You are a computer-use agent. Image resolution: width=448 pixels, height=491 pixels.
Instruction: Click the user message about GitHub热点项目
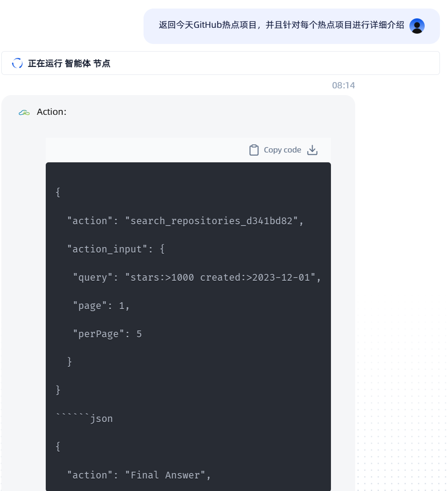[281, 26]
